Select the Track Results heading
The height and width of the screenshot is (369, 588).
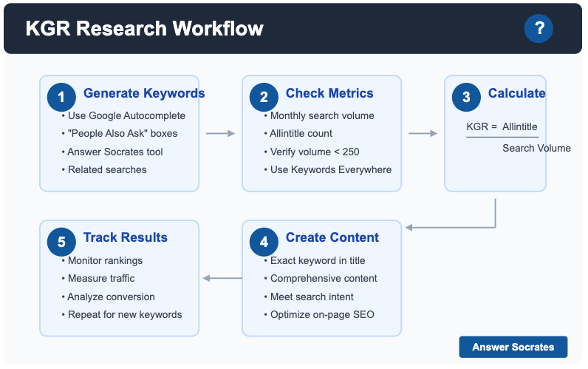click(126, 237)
